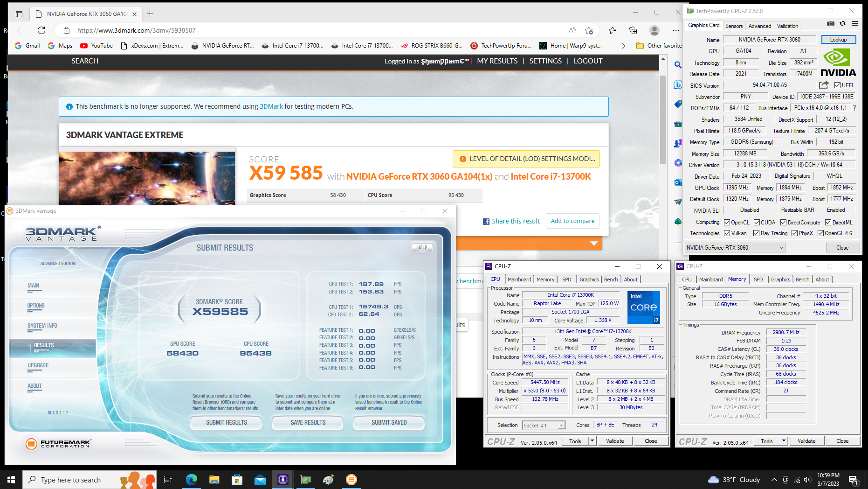Click SAVE RESULTS in 3DMark Vantage

308,422
